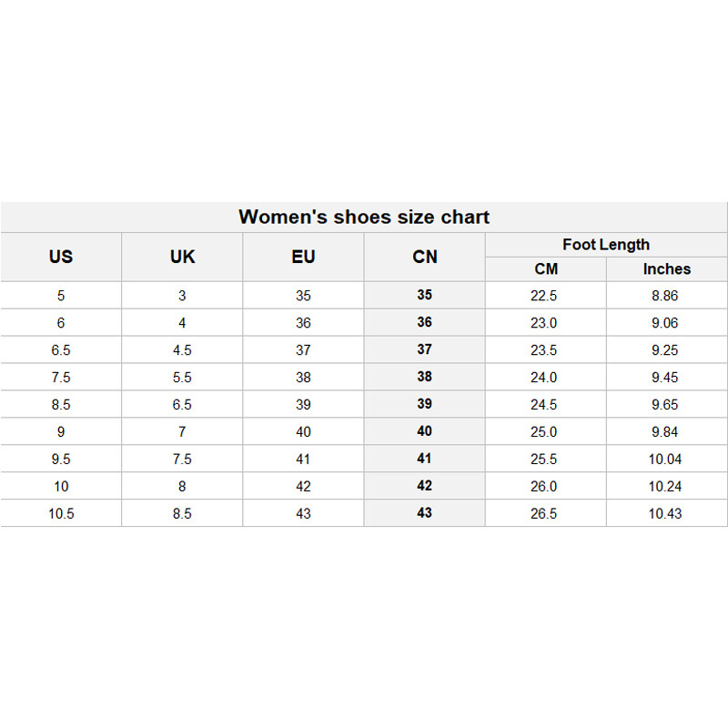The image size is (728, 728).
Task: Click the Inches subheader cell
Action: point(667,268)
